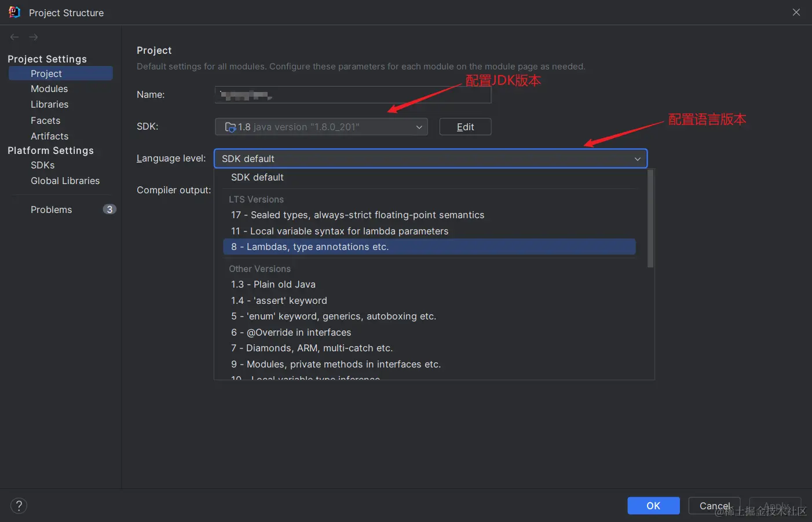
Task: Select 'SDK default' language level option
Action: point(430,177)
